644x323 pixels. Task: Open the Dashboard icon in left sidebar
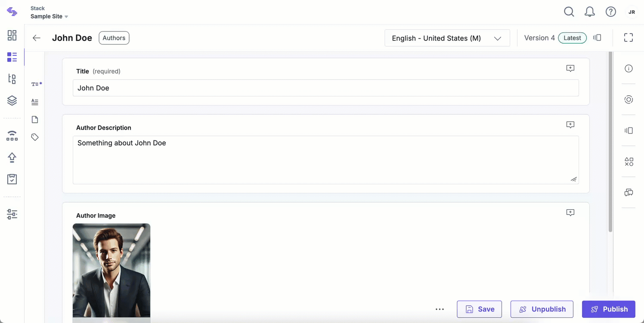[x=12, y=35]
